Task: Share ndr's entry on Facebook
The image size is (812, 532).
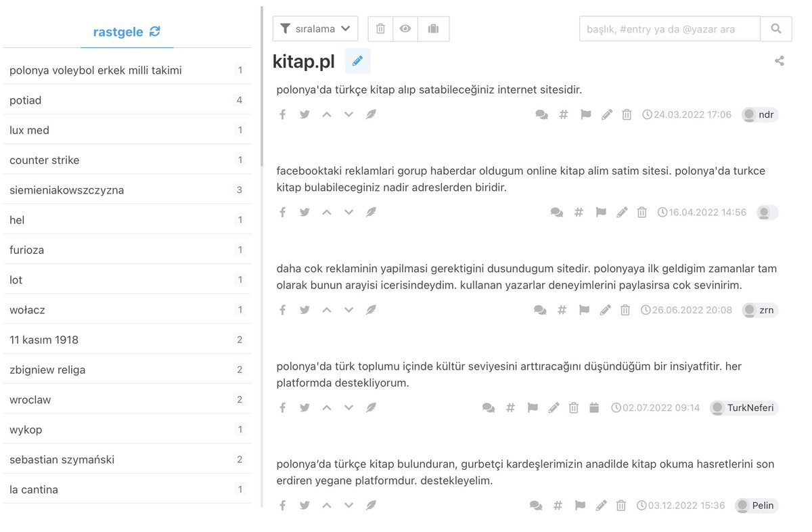Action: [x=283, y=114]
